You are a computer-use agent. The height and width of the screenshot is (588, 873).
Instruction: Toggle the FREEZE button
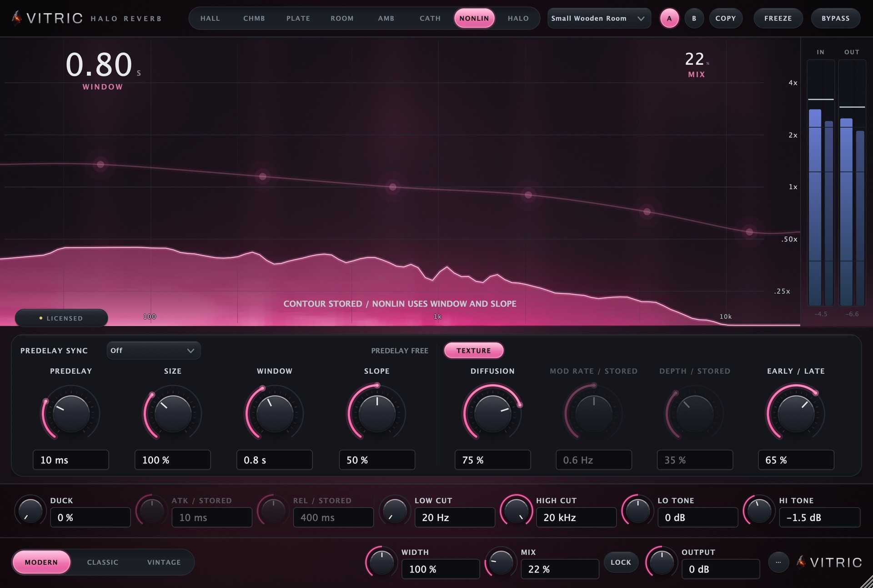click(778, 19)
